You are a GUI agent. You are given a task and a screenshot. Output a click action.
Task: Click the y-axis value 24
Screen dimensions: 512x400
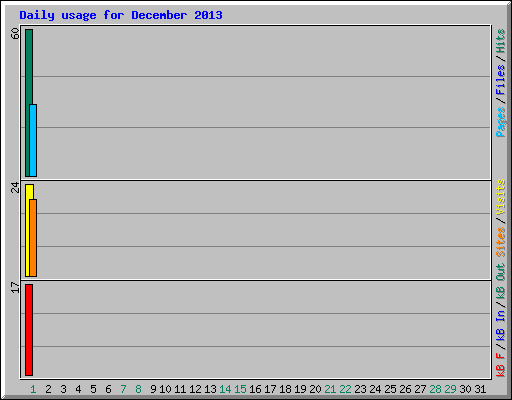pyautogui.click(x=15, y=187)
